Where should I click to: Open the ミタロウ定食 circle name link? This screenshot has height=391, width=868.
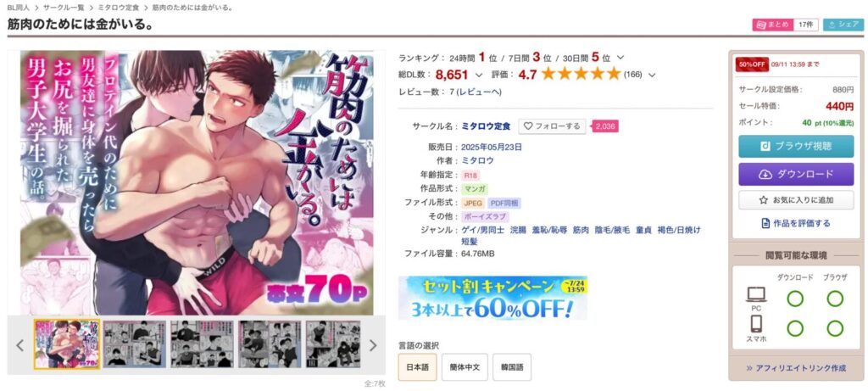pyautogui.click(x=486, y=126)
